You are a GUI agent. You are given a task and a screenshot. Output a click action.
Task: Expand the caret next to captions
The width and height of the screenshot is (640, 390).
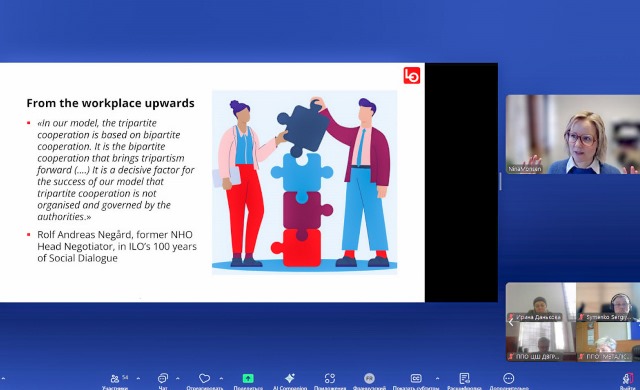coord(437,379)
